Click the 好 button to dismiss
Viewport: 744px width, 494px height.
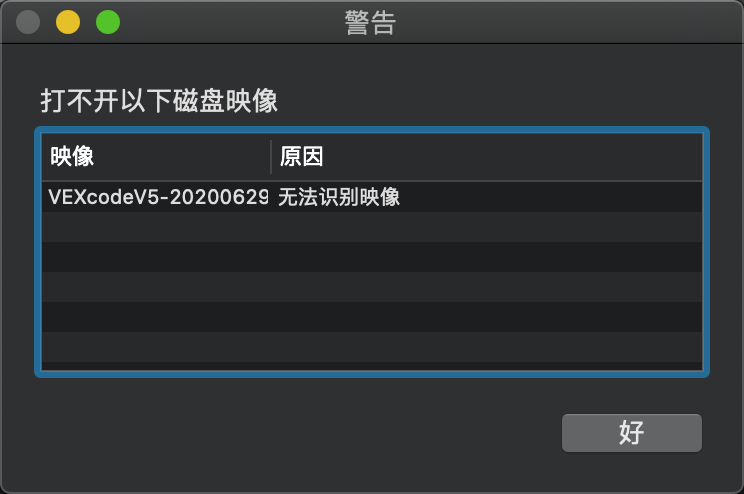632,432
